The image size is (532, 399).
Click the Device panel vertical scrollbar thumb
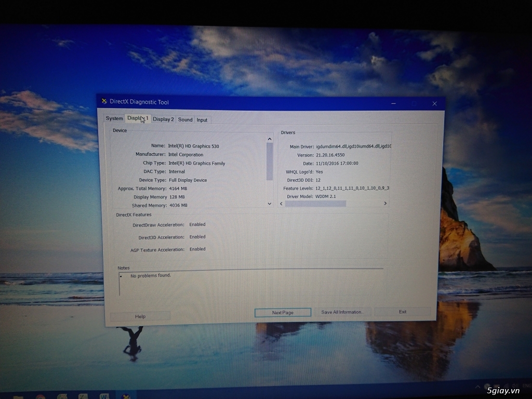(x=270, y=162)
